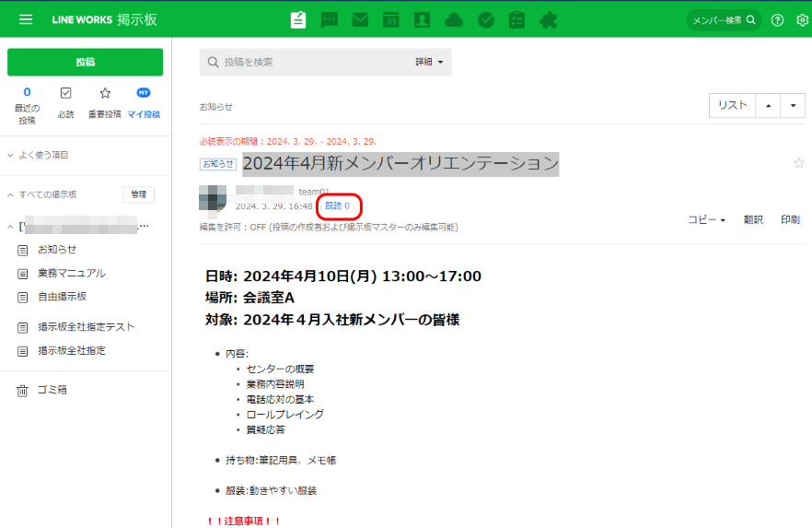
Task: Star the post as favorite
Action: 798,163
